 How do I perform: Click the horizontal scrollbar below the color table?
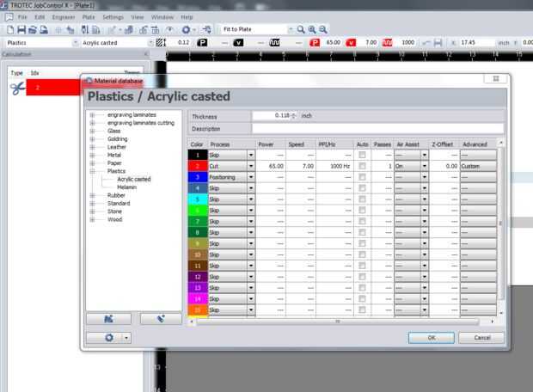coord(338,322)
